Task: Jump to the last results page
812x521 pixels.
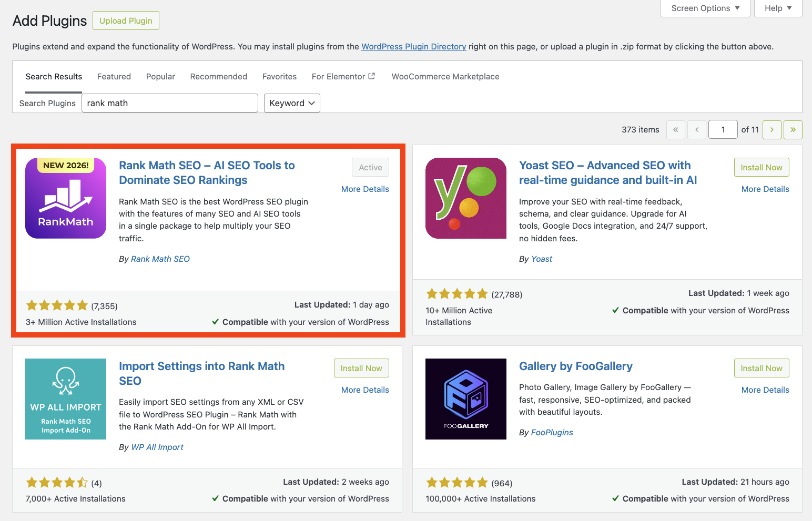Action: click(x=793, y=129)
